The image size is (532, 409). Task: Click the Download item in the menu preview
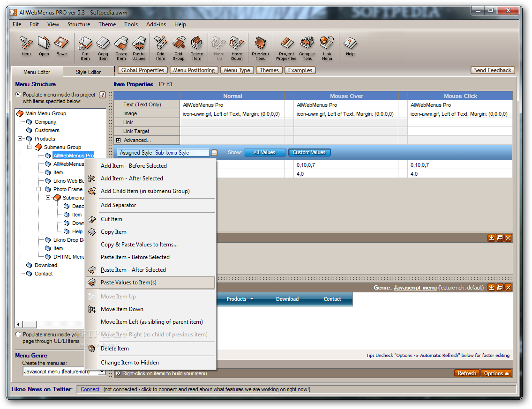point(287,299)
